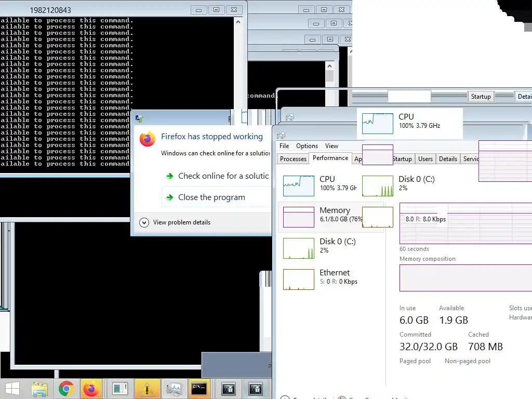Click the Firefox has stopped working heading
This screenshot has height=399, width=532.
click(x=212, y=137)
